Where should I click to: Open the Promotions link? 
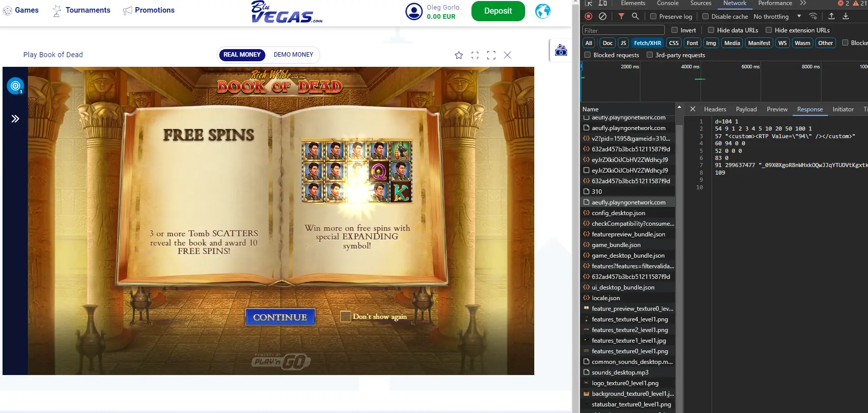pos(149,10)
